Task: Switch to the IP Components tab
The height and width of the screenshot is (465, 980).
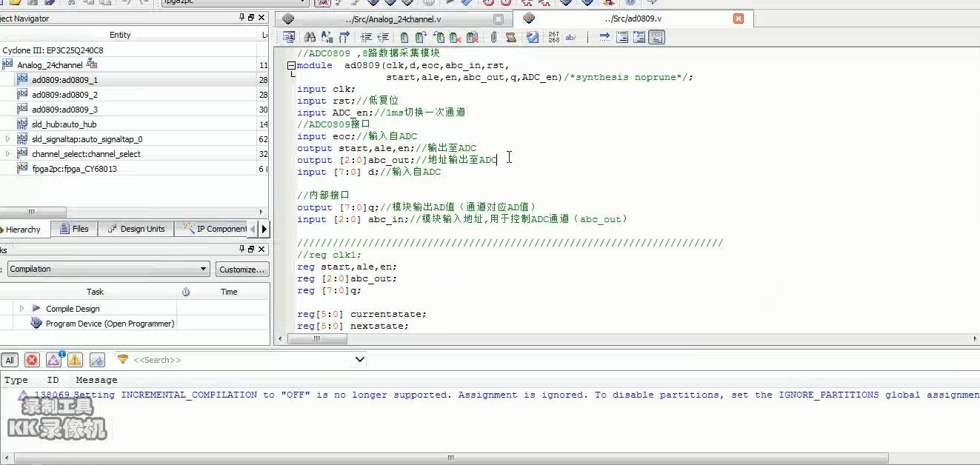Action: [215, 229]
